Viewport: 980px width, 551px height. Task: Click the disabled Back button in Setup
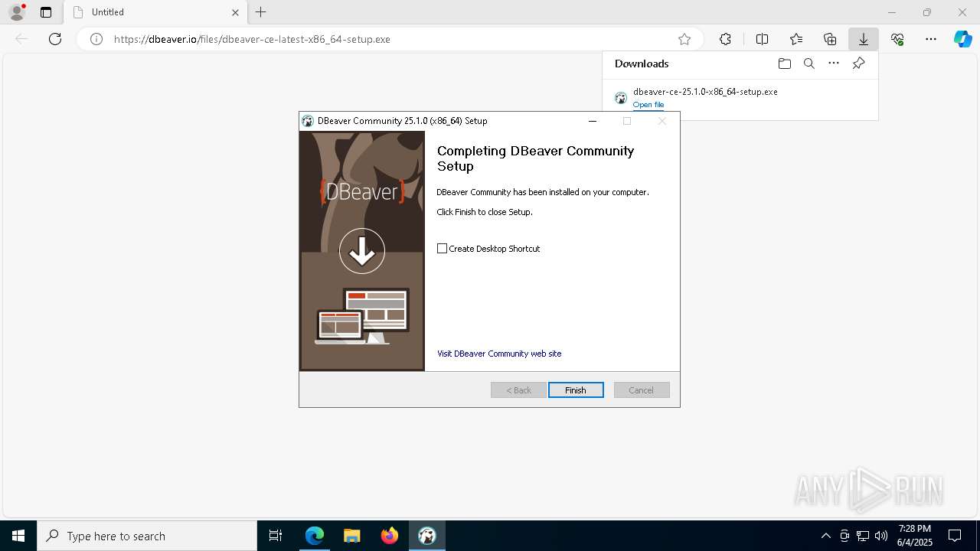coord(518,390)
